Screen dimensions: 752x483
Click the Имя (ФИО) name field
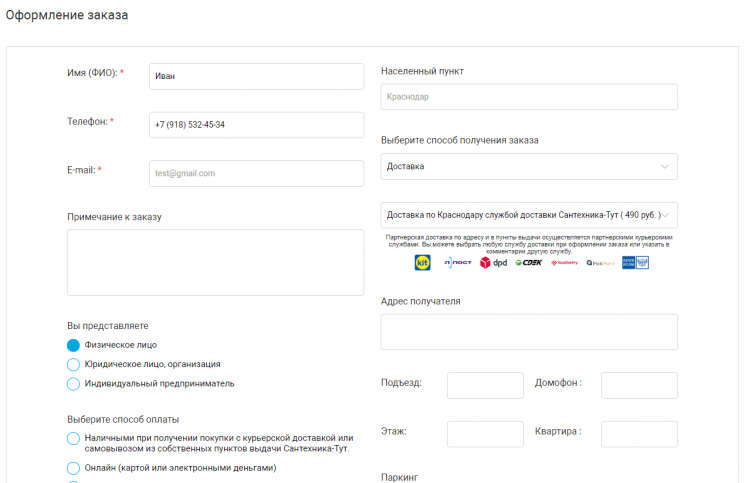point(256,76)
